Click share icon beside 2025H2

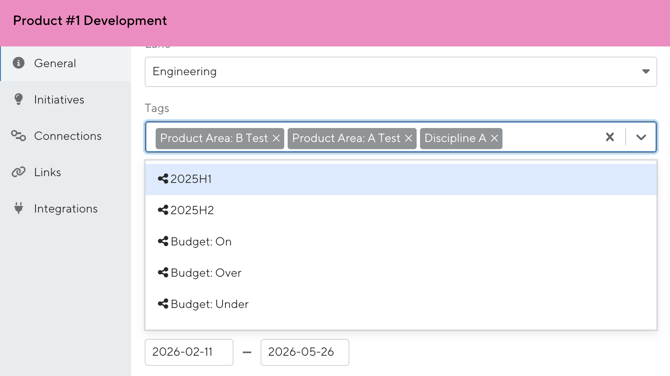tap(163, 210)
